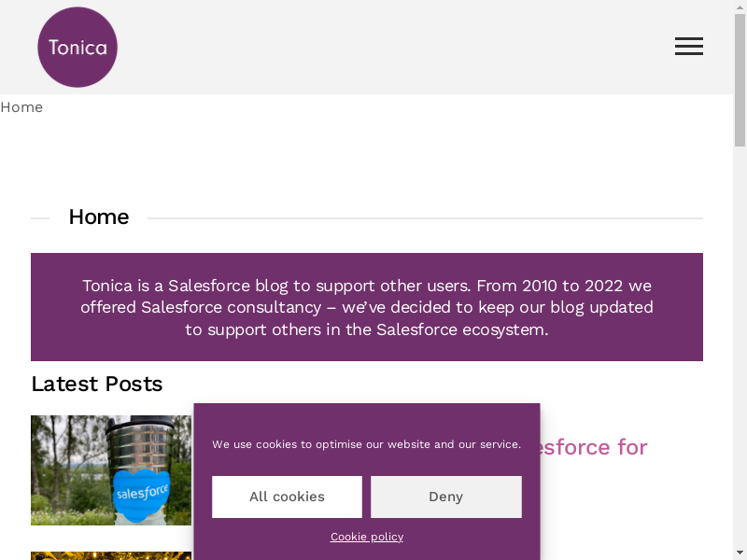
Task: Open the hamburger navigation menu
Action: [x=689, y=47]
